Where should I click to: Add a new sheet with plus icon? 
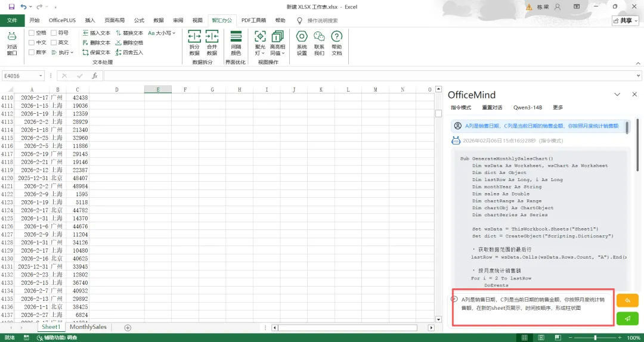coord(128,328)
